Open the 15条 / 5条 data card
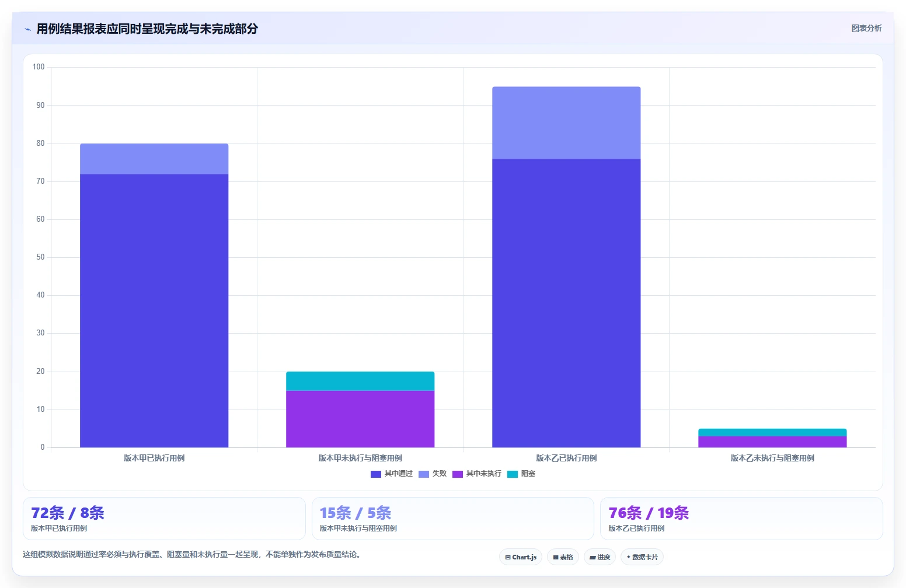 [x=453, y=519]
